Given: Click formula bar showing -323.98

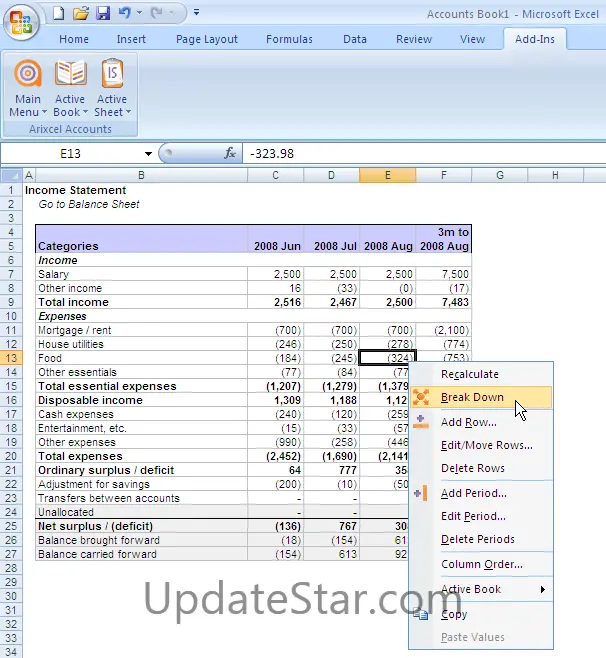Looking at the screenshot, I should point(424,154).
